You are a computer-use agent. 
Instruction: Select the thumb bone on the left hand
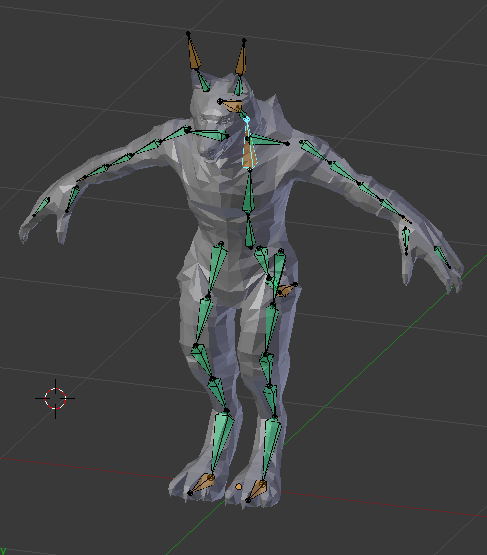73,199
